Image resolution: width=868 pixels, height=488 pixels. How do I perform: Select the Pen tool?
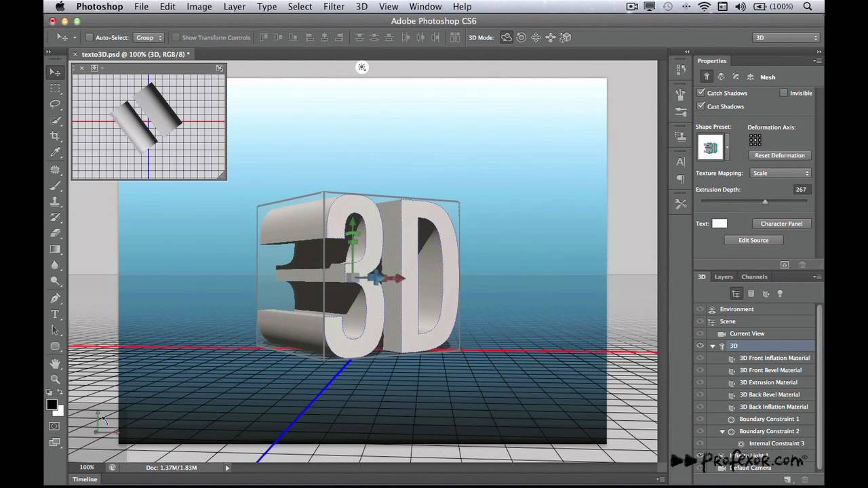point(56,298)
